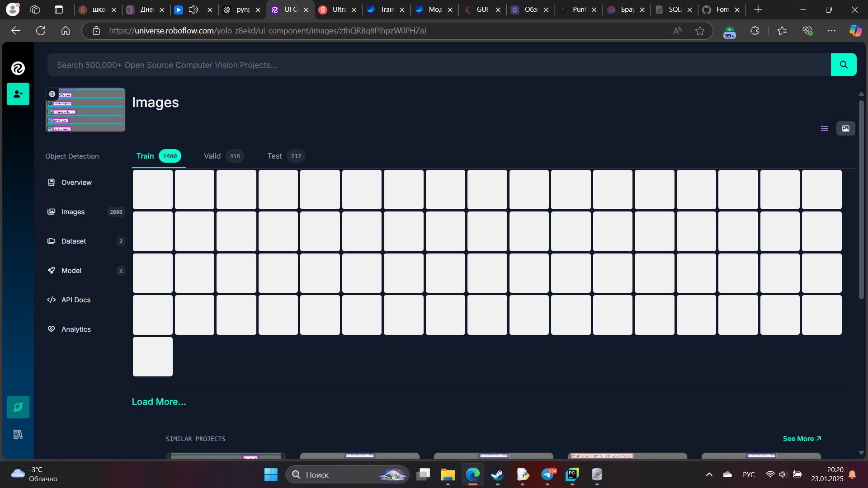Switch to list view of images

point(825,128)
